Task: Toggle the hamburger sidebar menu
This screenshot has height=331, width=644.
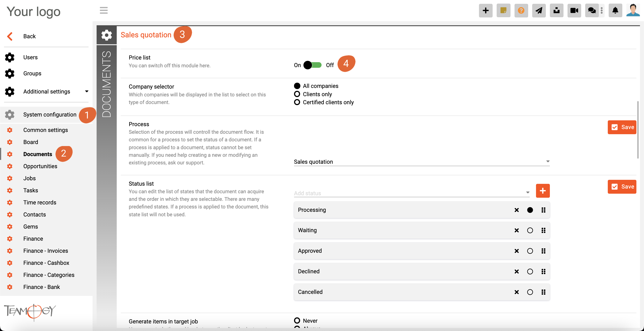Action: pyautogui.click(x=104, y=11)
